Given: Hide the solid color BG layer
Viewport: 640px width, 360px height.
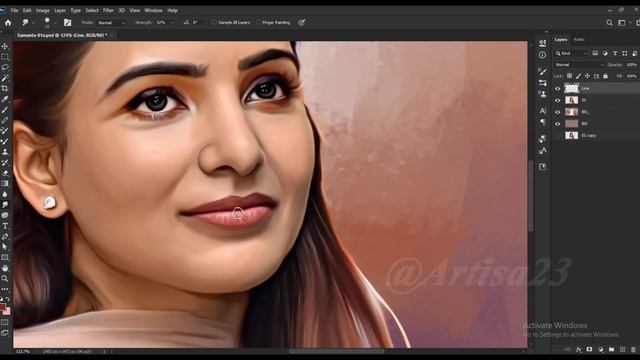Looking at the screenshot, I should point(558,124).
